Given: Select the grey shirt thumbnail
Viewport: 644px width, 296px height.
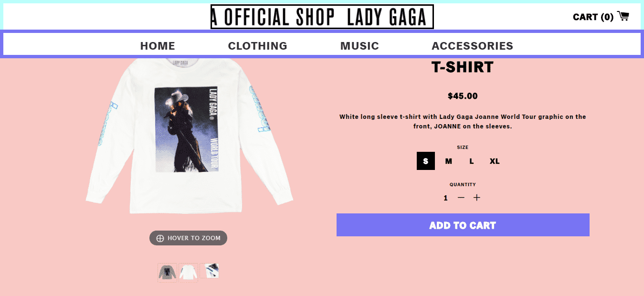Looking at the screenshot, I should coord(167,272).
